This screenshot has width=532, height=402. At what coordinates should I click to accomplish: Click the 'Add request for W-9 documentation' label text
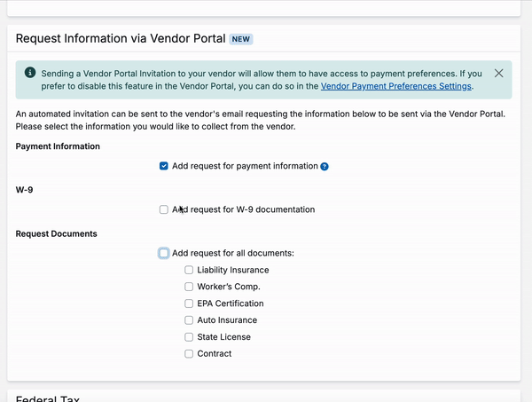(x=244, y=209)
